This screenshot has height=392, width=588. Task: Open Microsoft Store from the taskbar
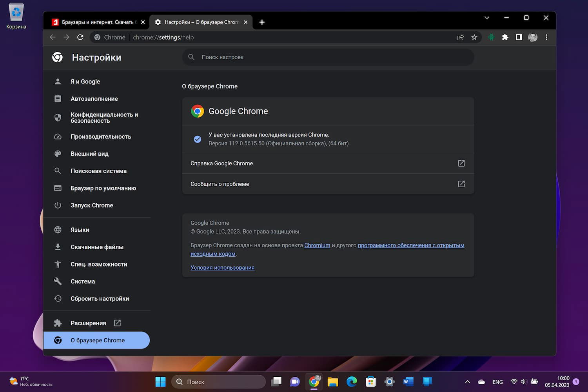[x=370, y=381]
